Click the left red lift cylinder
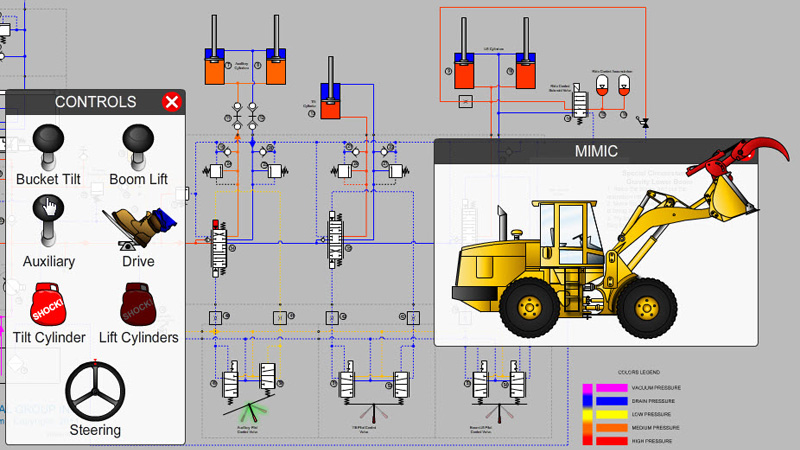The image size is (800, 450). [464, 53]
